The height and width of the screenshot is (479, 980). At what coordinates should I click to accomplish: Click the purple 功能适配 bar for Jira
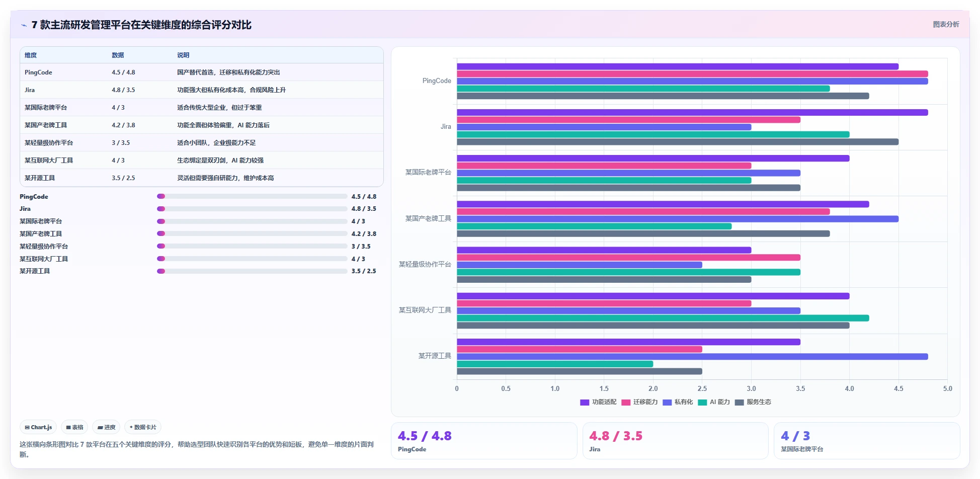pyautogui.click(x=692, y=113)
